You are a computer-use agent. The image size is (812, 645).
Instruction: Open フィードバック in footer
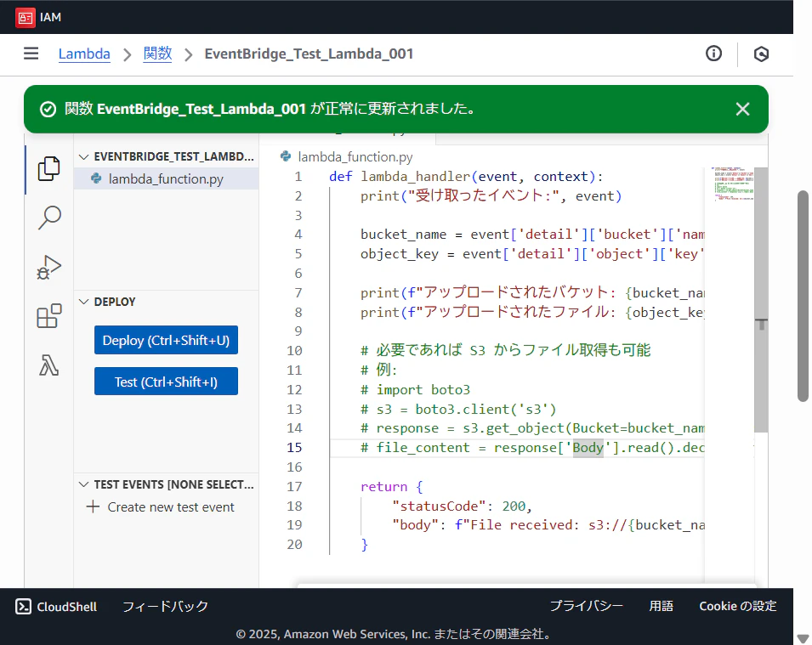click(165, 606)
